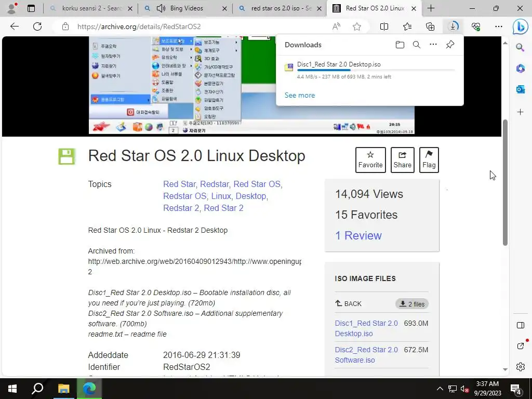Click the page vertical scrollbar thumb
Image resolution: width=532 pixels, height=399 pixels.
(x=505, y=182)
